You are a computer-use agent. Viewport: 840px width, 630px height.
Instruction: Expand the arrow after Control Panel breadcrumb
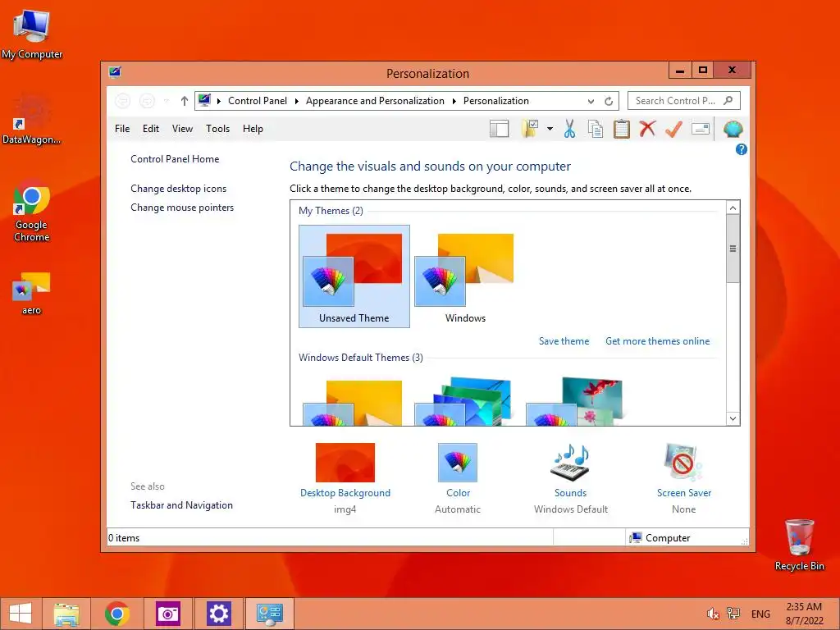tap(296, 101)
